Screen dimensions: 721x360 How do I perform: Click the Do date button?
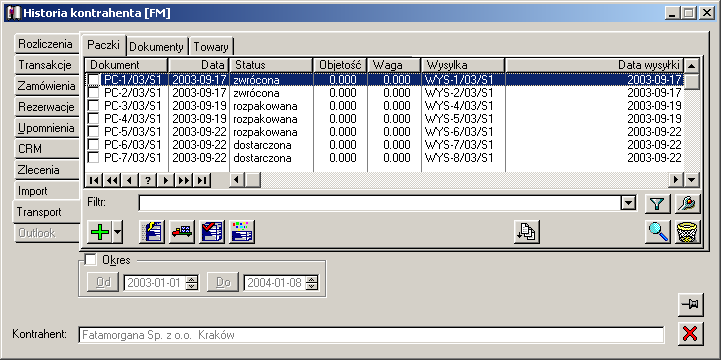[x=223, y=282]
